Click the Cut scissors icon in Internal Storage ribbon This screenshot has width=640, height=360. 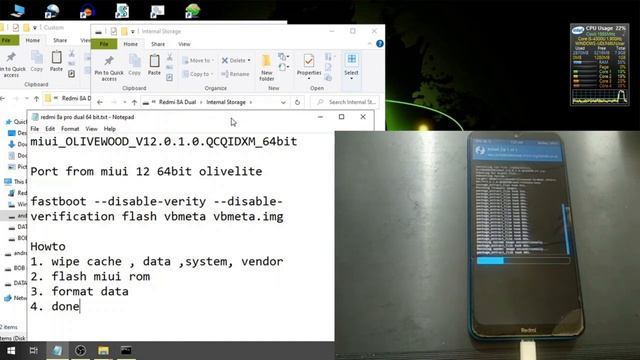[169, 57]
